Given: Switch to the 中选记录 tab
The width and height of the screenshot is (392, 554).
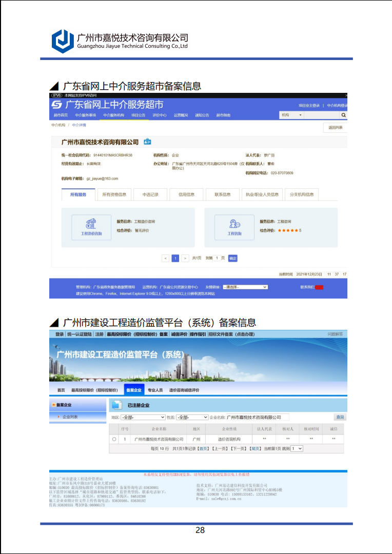Looking at the screenshot, I should click(x=150, y=195).
